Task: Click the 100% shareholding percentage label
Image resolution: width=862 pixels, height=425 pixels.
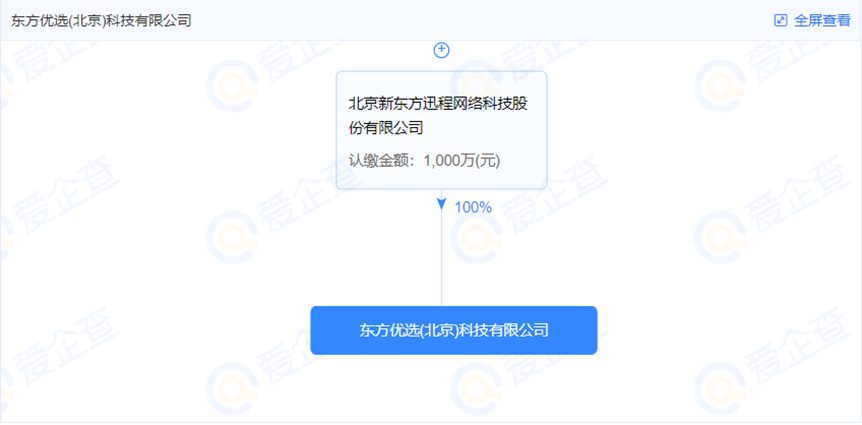Action: pos(473,208)
